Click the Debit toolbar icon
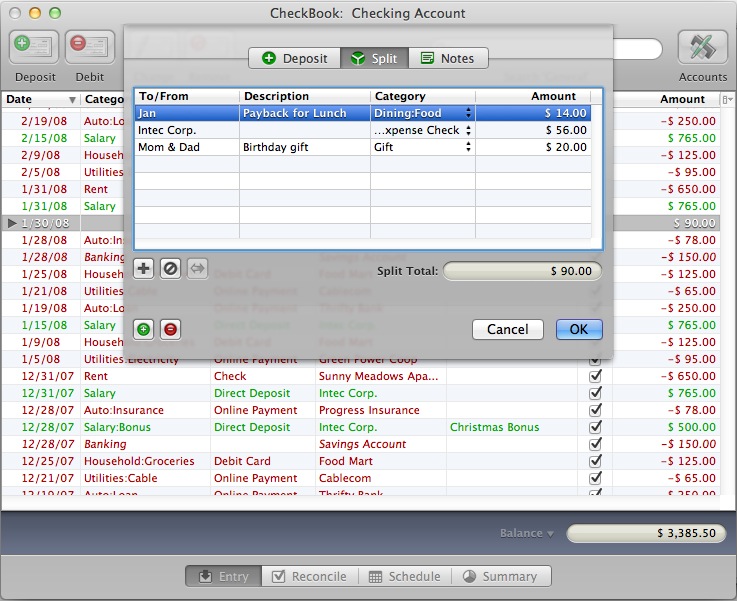 pos(89,48)
